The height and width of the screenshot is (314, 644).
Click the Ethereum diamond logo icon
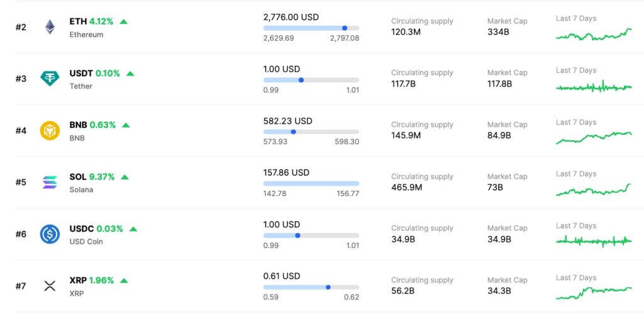[50, 27]
